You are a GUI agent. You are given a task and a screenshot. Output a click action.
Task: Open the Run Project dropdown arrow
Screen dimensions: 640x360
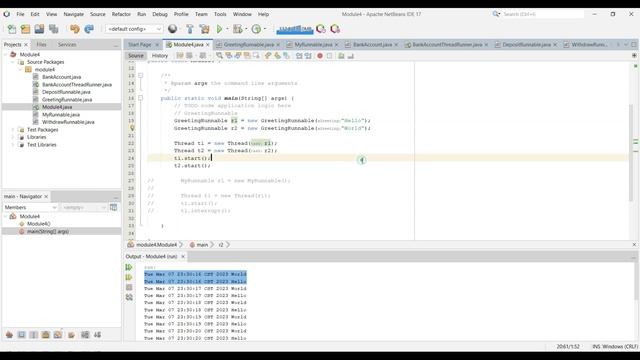tap(227, 29)
